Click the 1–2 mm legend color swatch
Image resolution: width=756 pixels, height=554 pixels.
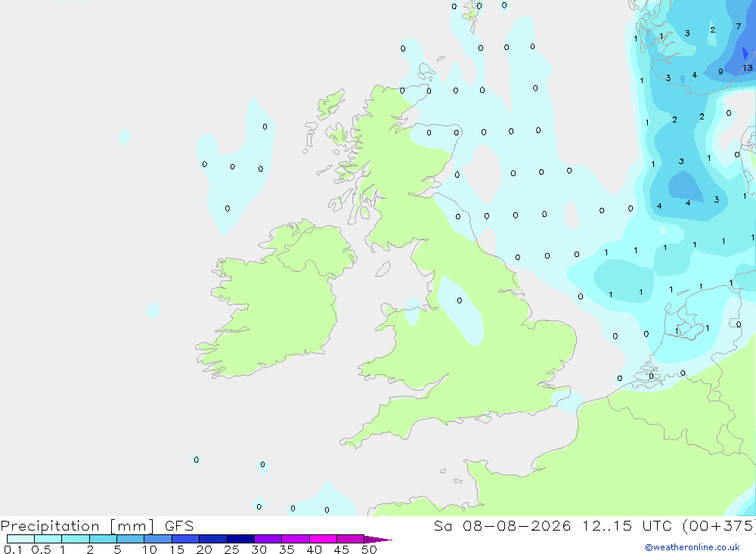[x=76, y=539]
